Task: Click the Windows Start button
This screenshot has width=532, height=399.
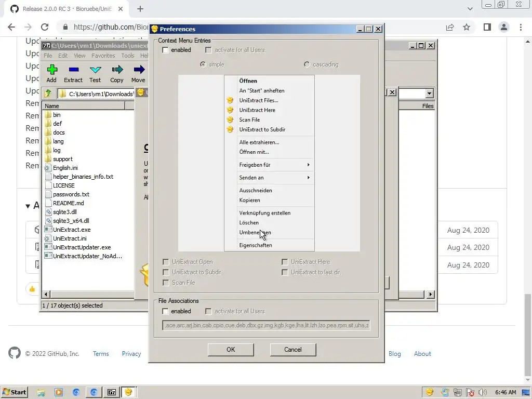Action: coord(14,392)
